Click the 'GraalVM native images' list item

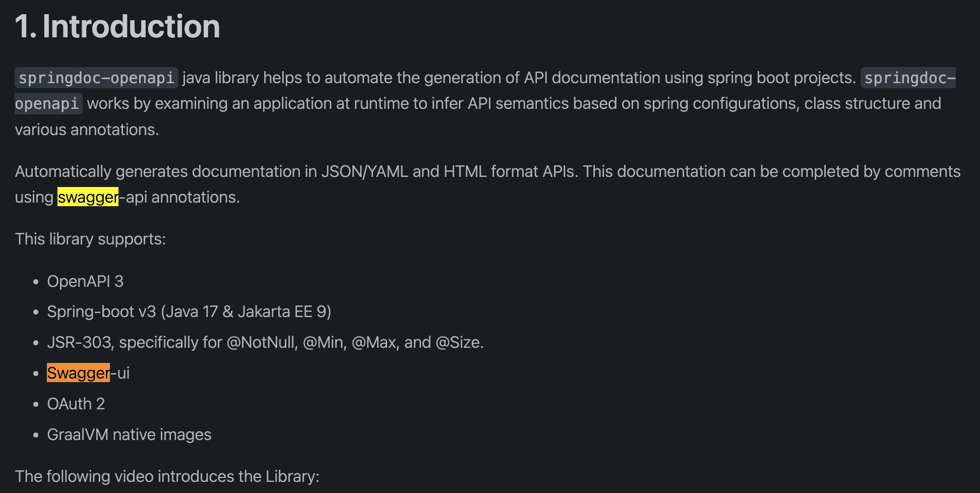(x=129, y=435)
